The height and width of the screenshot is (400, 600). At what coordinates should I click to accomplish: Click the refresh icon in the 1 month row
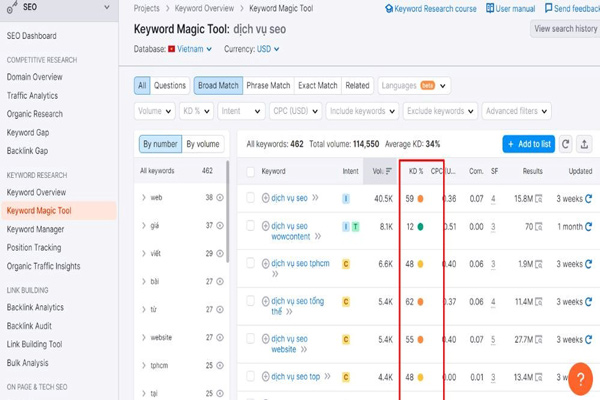point(589,227)
